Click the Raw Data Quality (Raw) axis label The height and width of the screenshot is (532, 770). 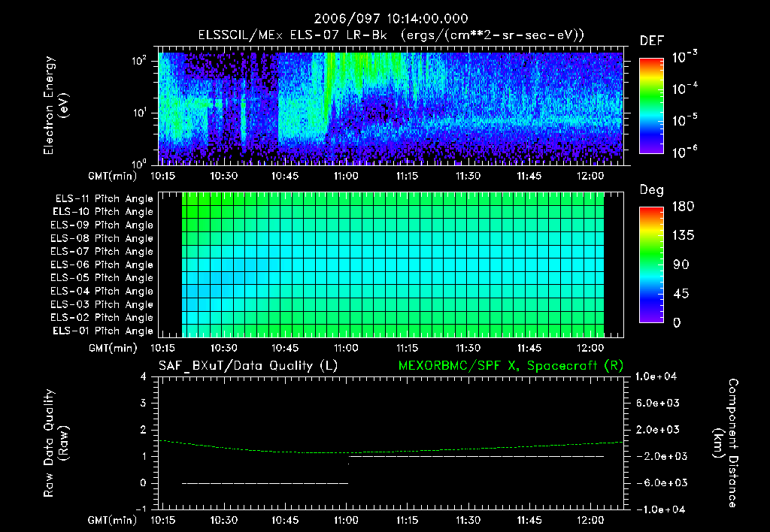(x=56, y=443)
